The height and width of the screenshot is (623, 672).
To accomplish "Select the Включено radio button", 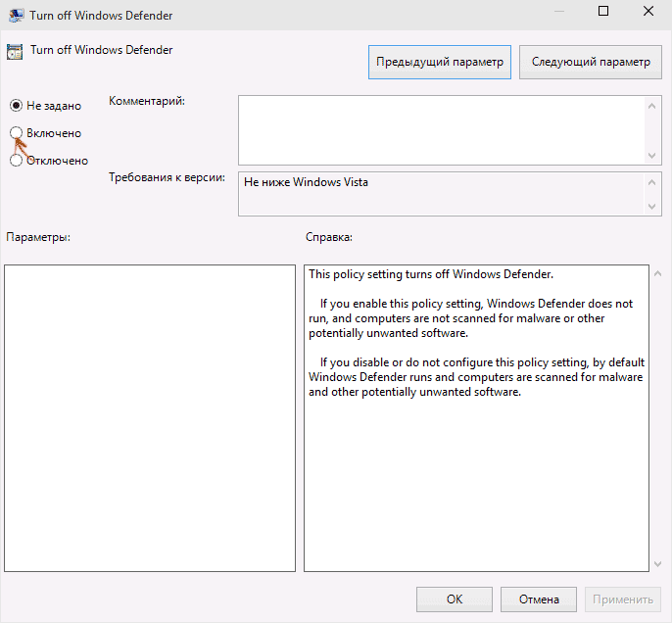I will point(16,132).
